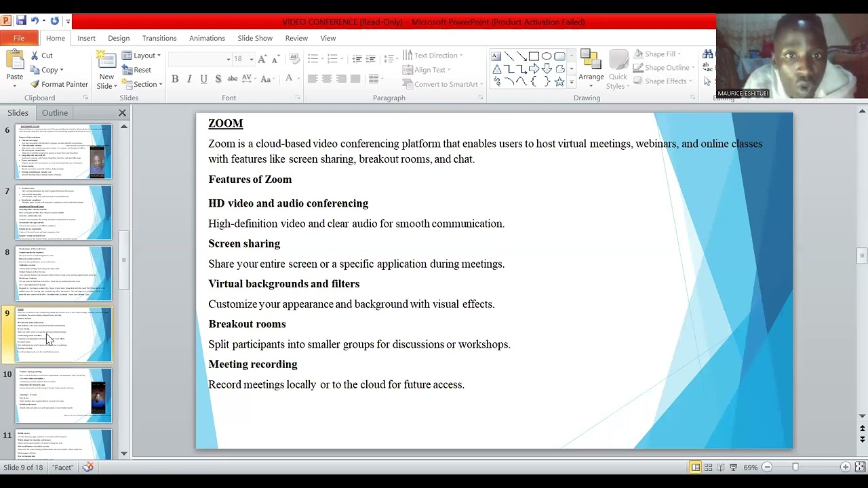Zoom out with minus button
868x488 pixels.
click(x=768, y=467)
